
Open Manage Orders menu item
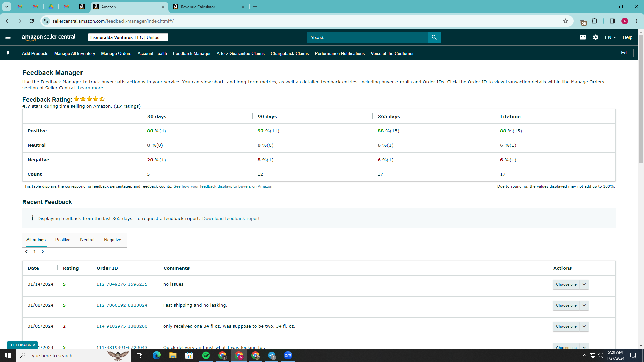pos(116,53)
